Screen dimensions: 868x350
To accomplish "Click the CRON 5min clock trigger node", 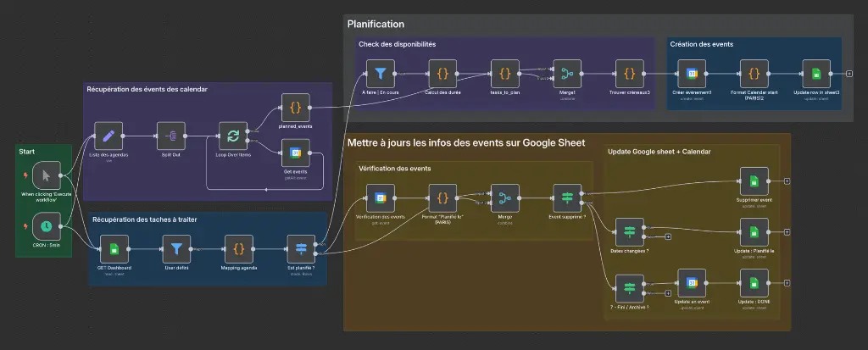I will 46,225.
